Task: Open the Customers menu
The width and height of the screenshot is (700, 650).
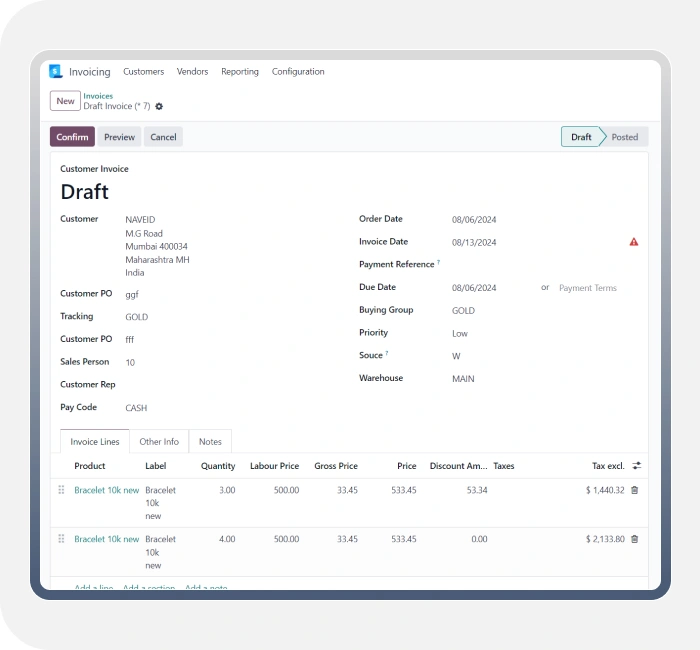Action: coord(143,71)
